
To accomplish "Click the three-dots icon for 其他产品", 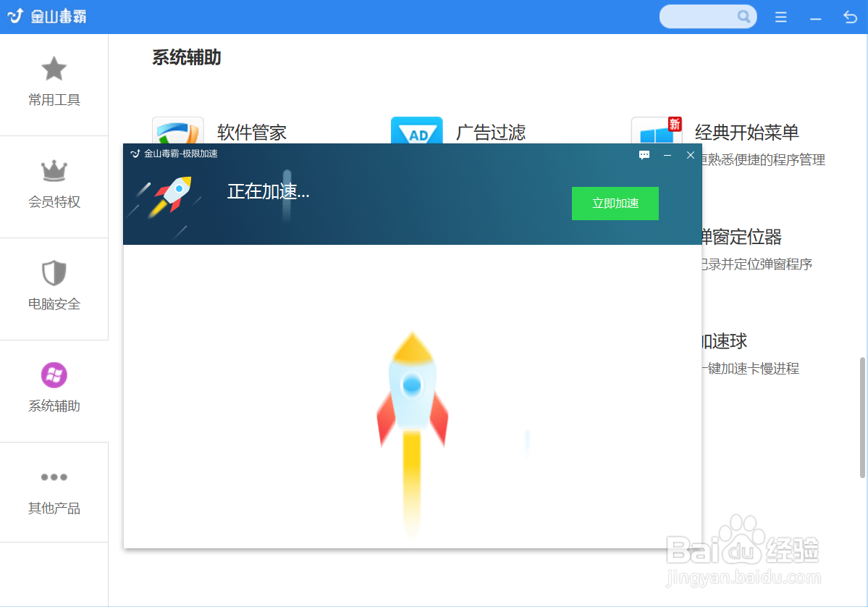I will pyautogui.click(x=54, y=477).
